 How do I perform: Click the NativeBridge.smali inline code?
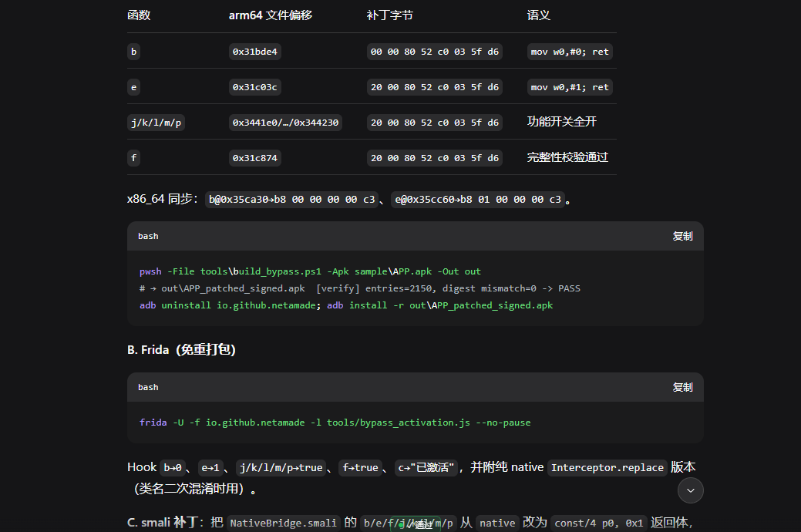click(x=284, y=523)
